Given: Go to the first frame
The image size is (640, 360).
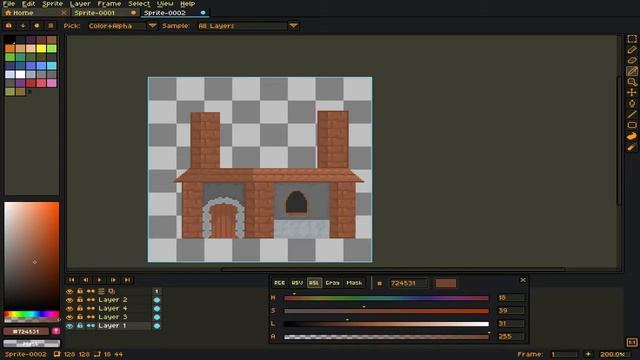Looking at the screenshot, I should coord(71,280).
